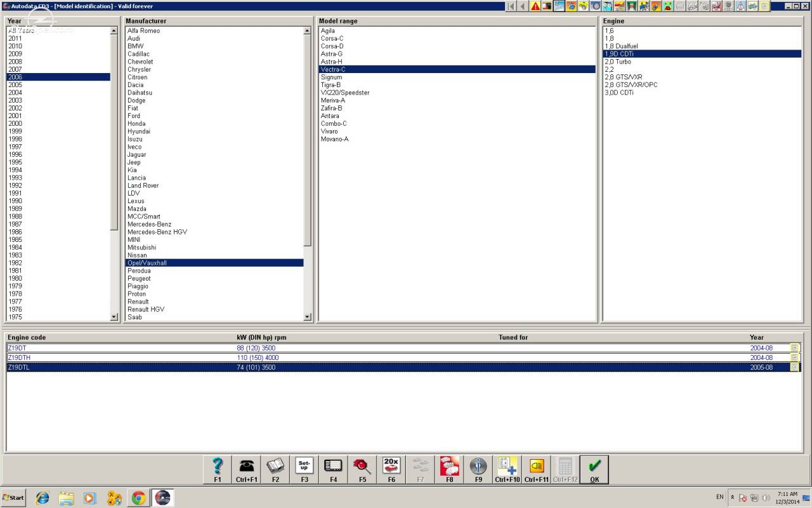Screen dimensions: 812x508
Task: Select year 1999 in Year list
Action: click(58, 131)
